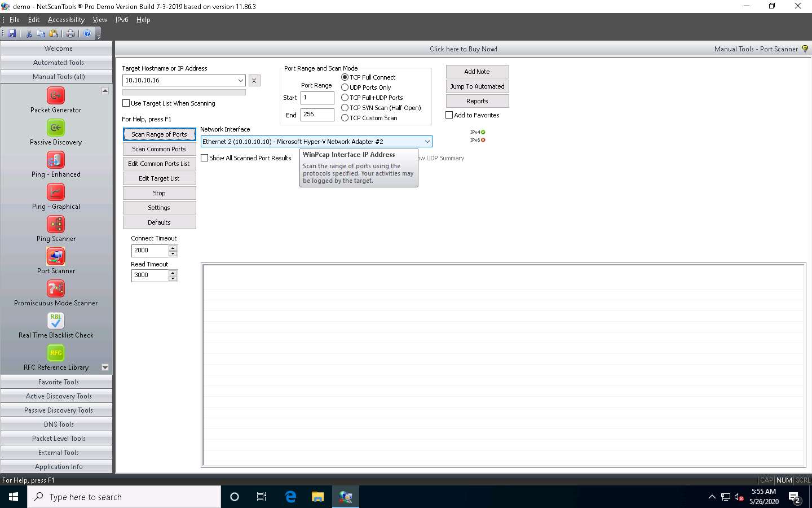Click Scan Common Ports button
The height and width of the screenshot is (508, 812).
click(160, 149)
